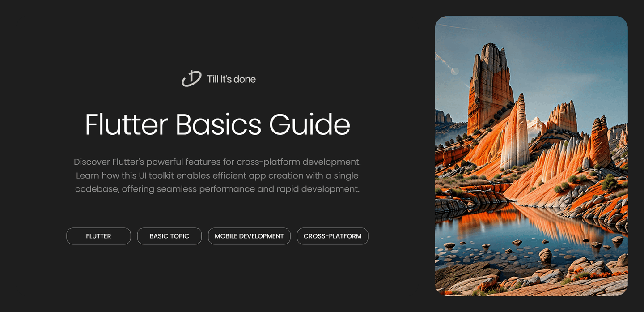Viewport: 644px width, 312px height.
Task: Click the "Till It's done" brand name text
Action: click(x=231, y=79)
